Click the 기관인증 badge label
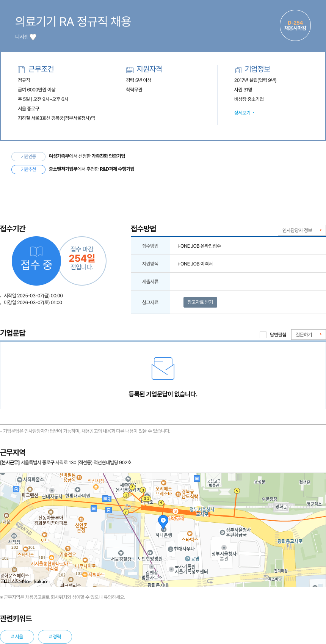 click(x=28, y=156)
